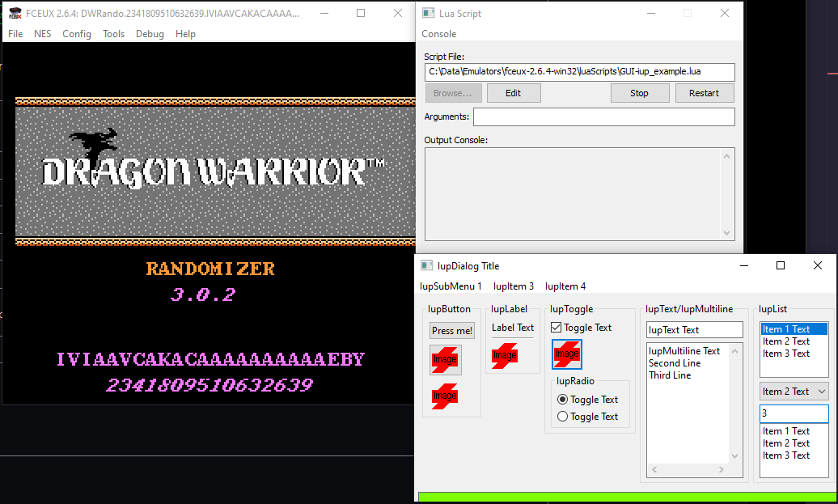Click multiline box scroll up arrow
The width and height of the screenshot is (838, 504).
click(734, 351)
